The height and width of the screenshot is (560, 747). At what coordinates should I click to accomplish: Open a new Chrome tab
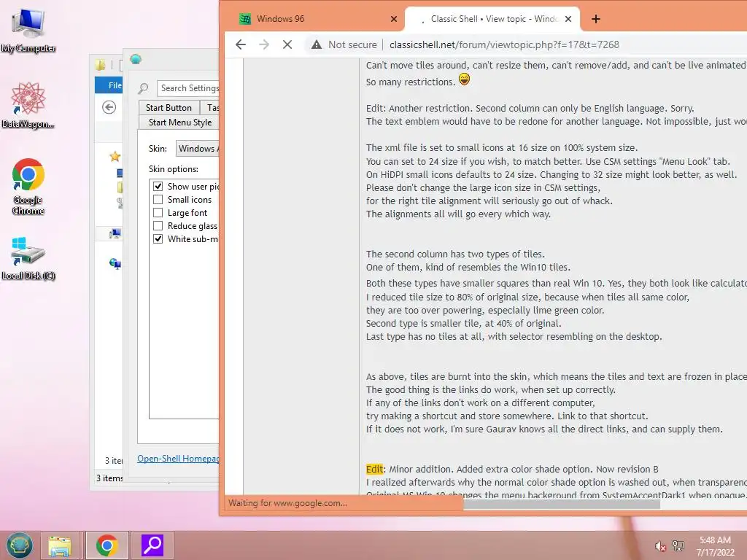point(595,19)
